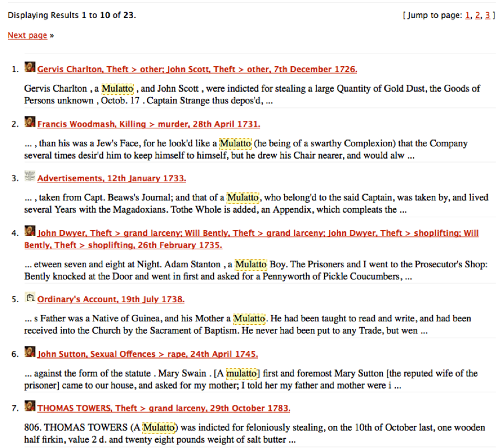Open Advertisements, 12th January 1733
The width and height of the screenshot is (502, 448).
110,178
